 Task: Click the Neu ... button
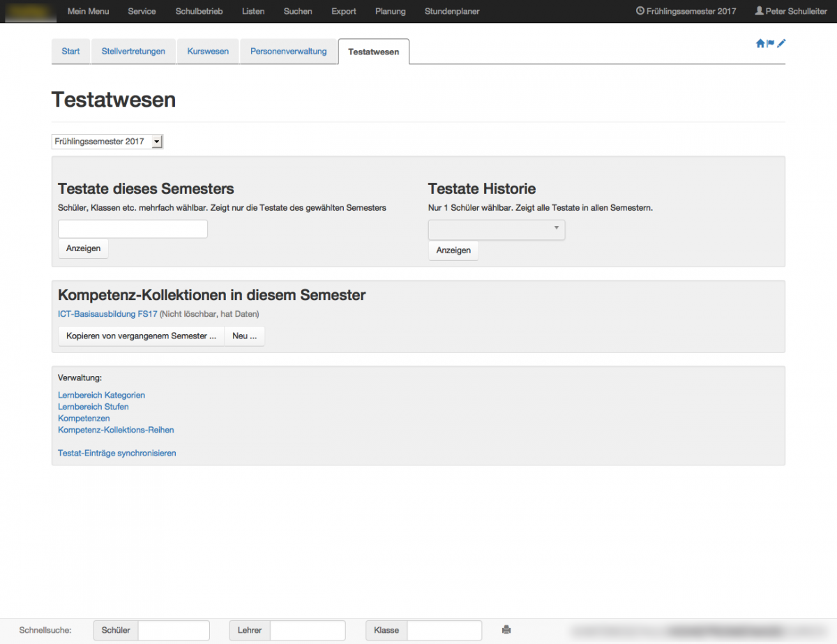click(x=244, y=336)
